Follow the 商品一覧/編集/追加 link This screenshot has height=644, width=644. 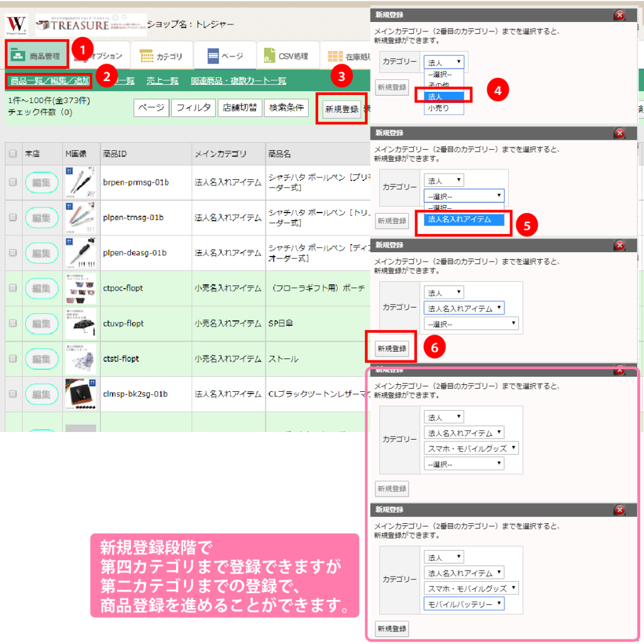point(50,80)
